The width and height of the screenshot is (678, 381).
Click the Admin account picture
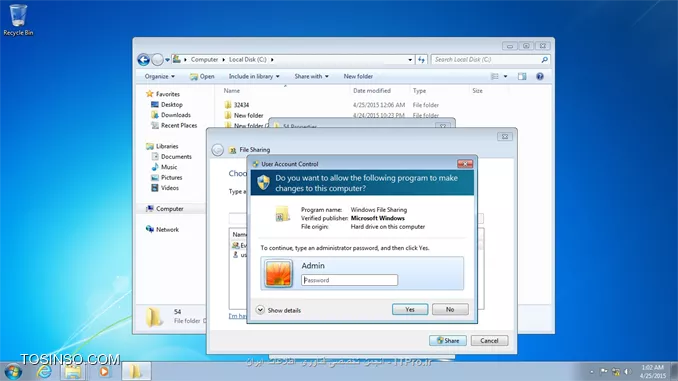click(x=278, y=273)
